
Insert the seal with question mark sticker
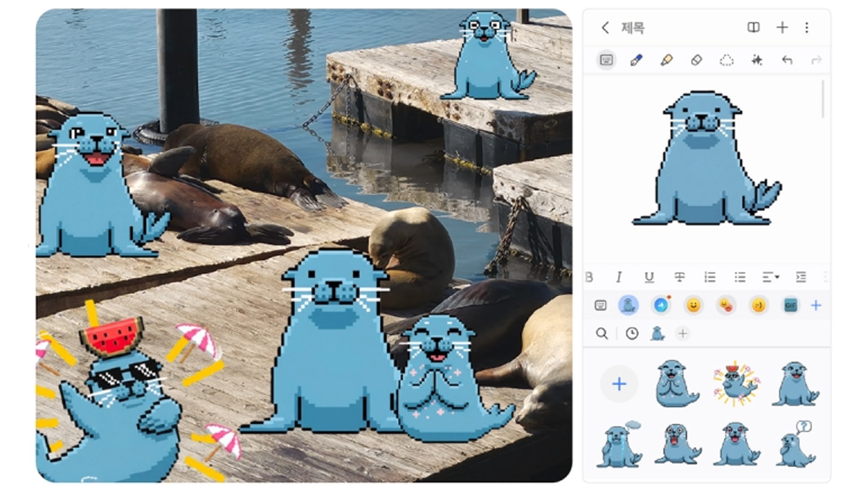(796, 445)
